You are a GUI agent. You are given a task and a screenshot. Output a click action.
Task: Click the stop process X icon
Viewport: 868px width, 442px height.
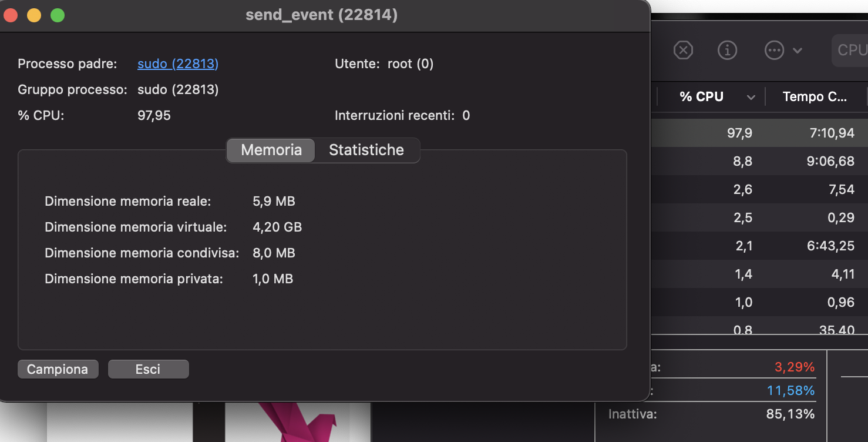coord(682,50)
